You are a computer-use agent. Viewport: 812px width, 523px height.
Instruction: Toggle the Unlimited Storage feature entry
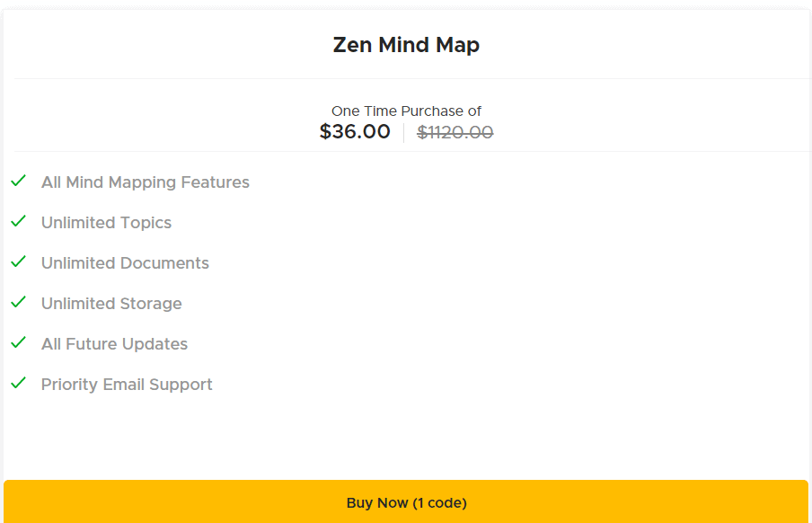click(x=111, y=303)
